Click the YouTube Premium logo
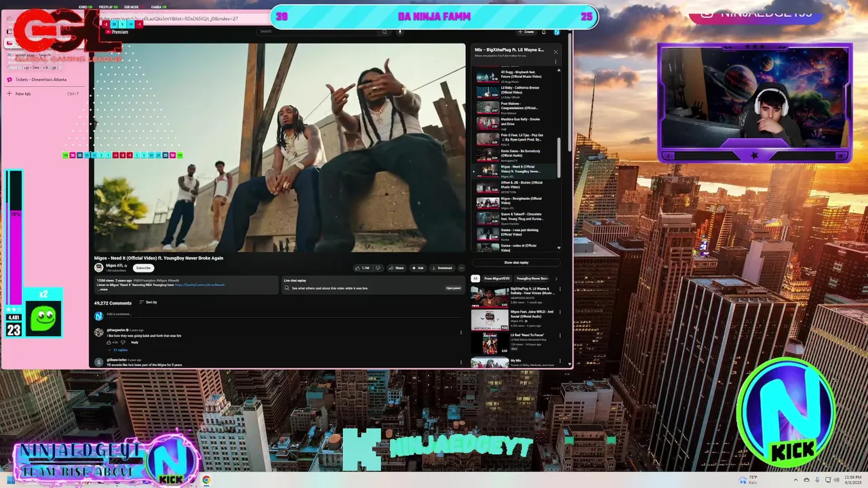 [x=118, y=32]
